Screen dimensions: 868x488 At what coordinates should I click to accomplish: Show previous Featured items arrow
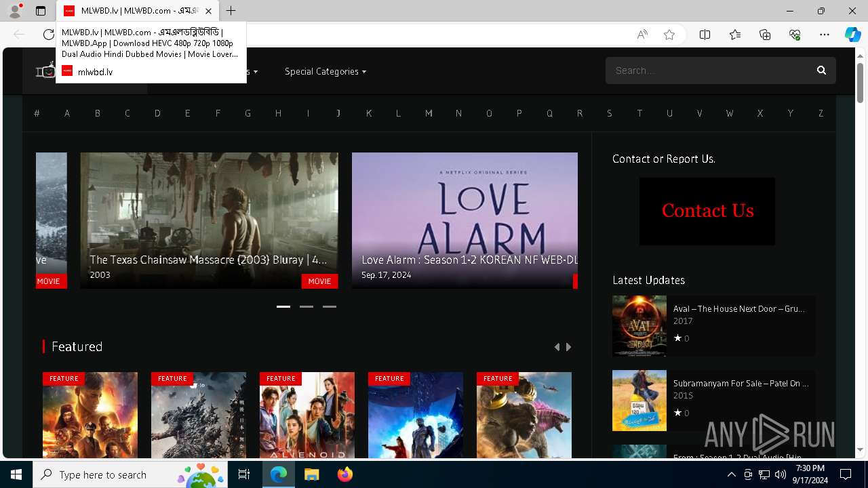click(557, 347)
